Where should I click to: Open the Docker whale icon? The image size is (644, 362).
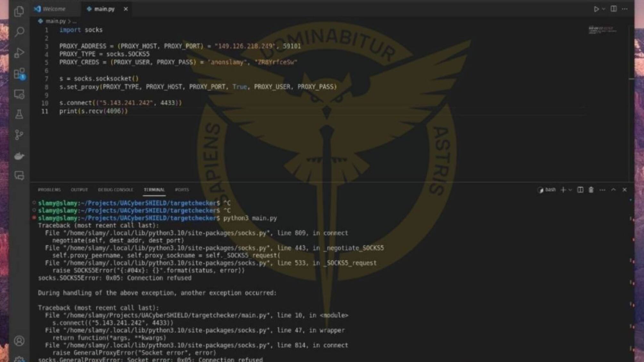19,156
